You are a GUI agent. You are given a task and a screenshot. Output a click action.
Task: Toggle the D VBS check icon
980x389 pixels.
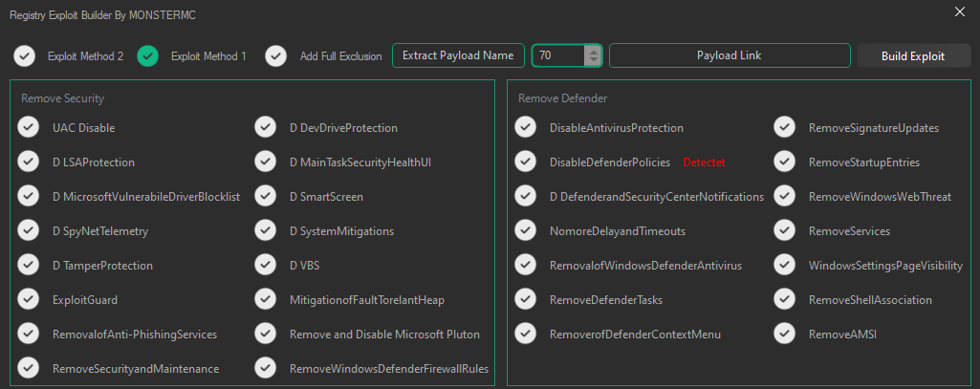(x=266, y=265)
